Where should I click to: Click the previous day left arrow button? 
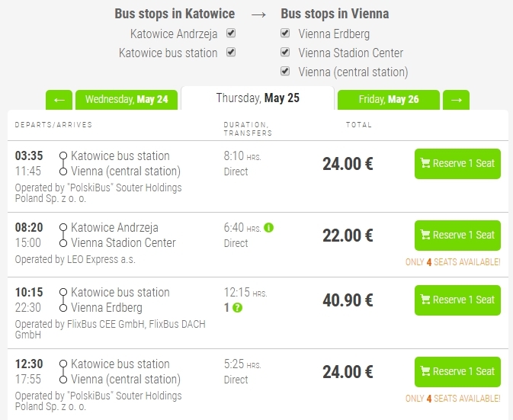click(x=59, y=100)
